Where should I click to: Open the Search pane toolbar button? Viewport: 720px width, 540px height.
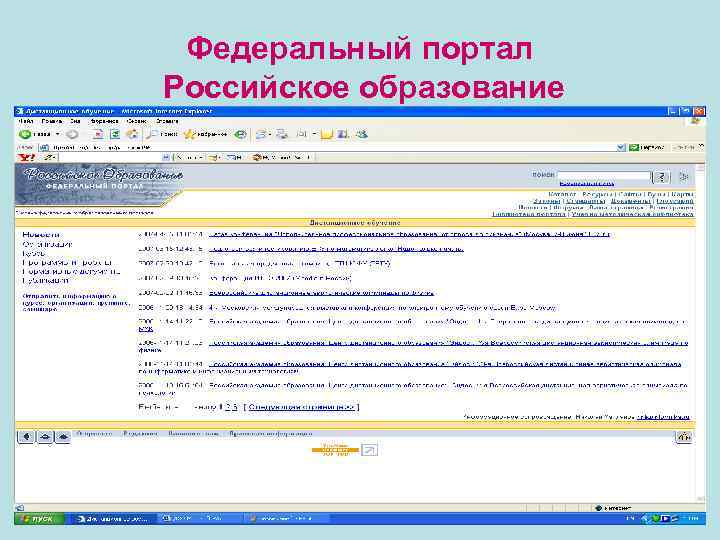click(x=162, y=134)
